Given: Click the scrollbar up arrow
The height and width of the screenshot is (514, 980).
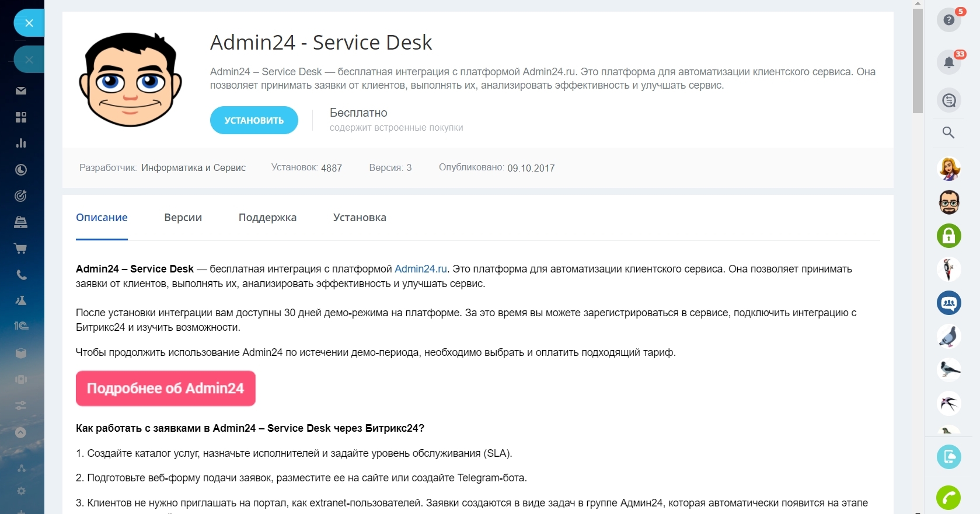Looking at the screenshot, I should tap(918, 4).
